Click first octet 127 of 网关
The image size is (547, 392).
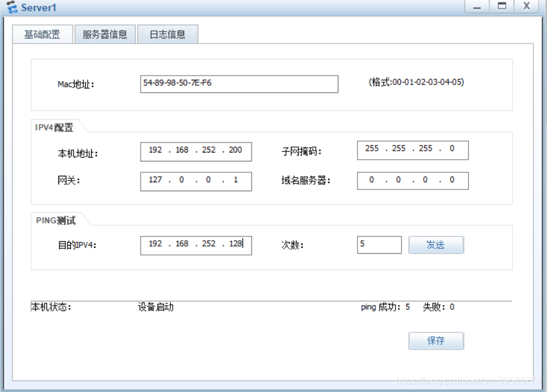coord(156,180)
